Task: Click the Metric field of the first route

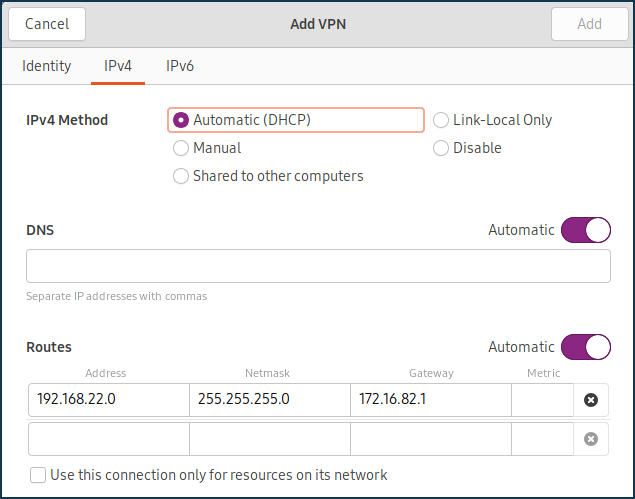Action: point(542,400)
